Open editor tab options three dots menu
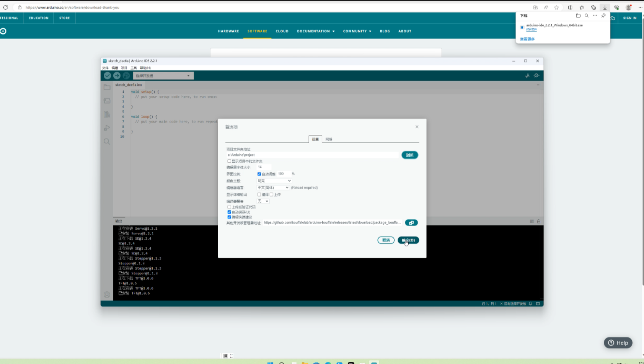 point(538,85)
